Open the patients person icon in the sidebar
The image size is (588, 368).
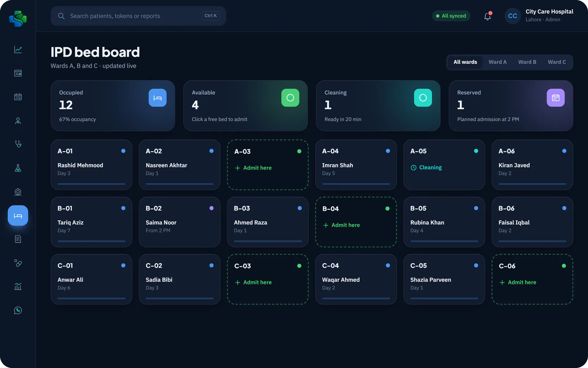(x=18, y=121)
